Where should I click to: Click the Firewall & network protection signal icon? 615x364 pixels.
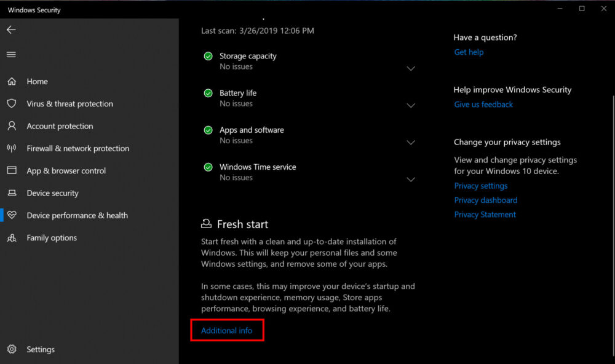pos(12,148)
